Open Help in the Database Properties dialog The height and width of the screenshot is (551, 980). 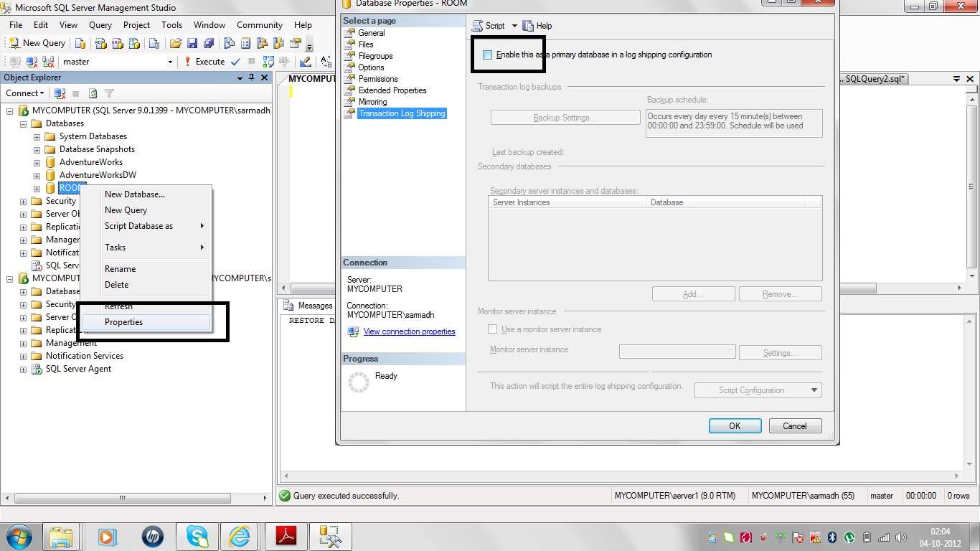point(537,26)
